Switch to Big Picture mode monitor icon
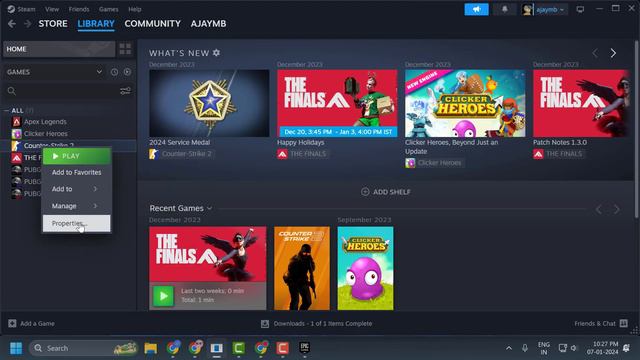 click(580, 9)
